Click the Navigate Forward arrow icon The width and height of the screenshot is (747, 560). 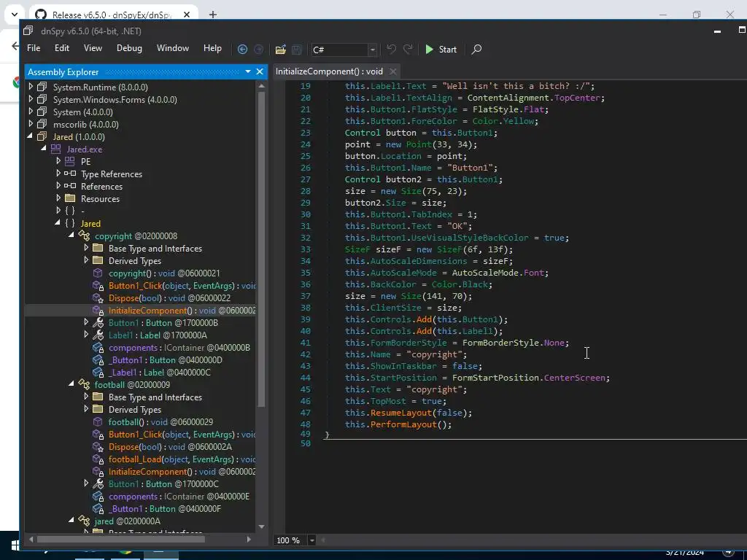tap(259, 49)
